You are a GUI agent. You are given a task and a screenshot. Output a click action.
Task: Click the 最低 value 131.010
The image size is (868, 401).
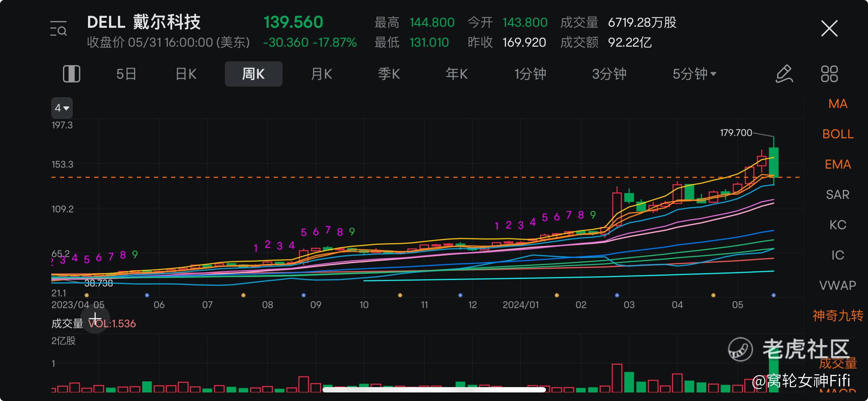429,42
